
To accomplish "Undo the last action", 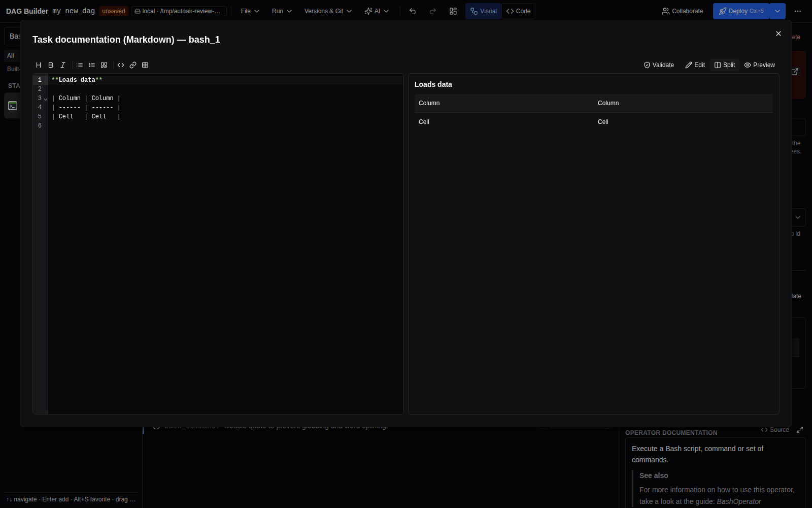I will 413,11.
